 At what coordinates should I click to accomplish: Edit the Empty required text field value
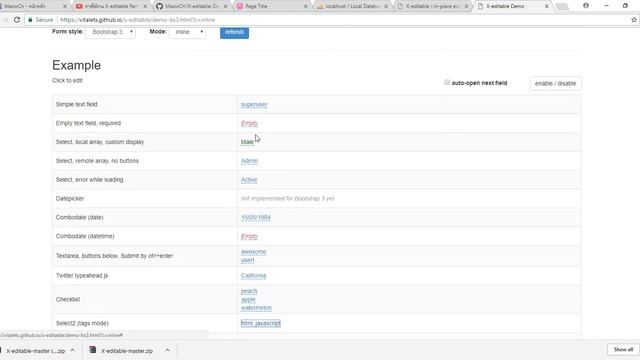(249, 123)
